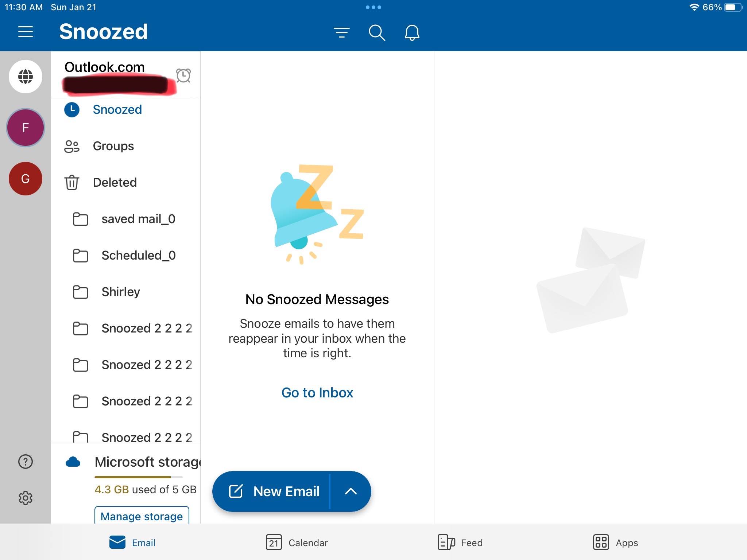The height and width of the screenshot is (560, 747).
Task: Open the navigation hamburger menu
Action: pyautogui.click(x=26, y=31)
